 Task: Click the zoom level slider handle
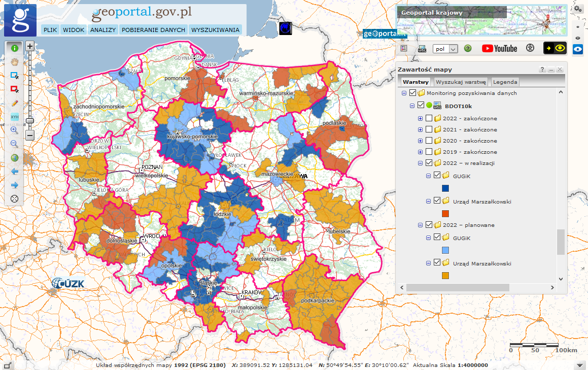(30, 121)
